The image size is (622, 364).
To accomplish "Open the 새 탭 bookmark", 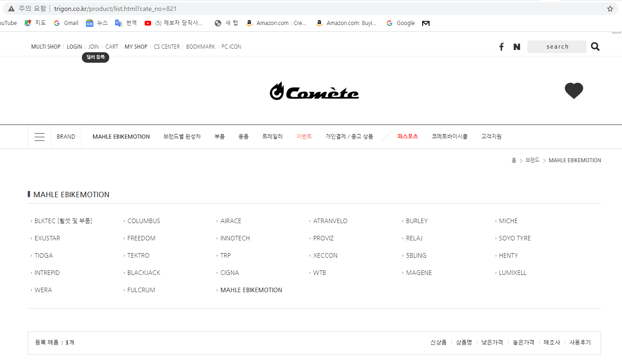I will coord(227,23).
